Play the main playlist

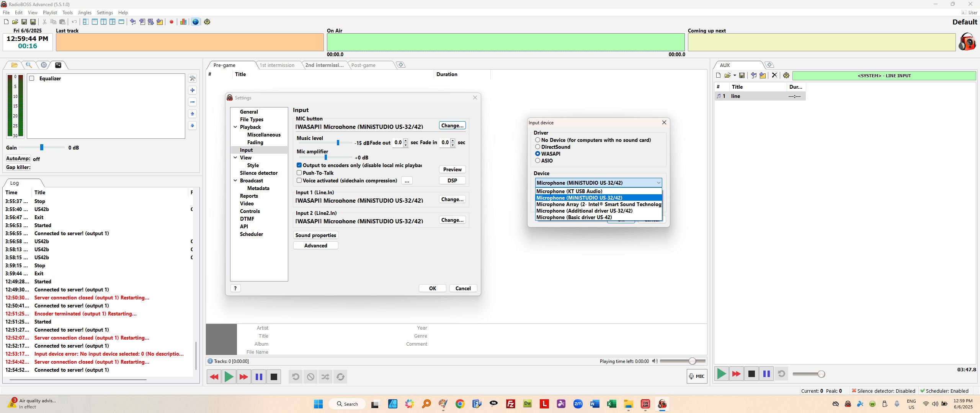point(229,377)
